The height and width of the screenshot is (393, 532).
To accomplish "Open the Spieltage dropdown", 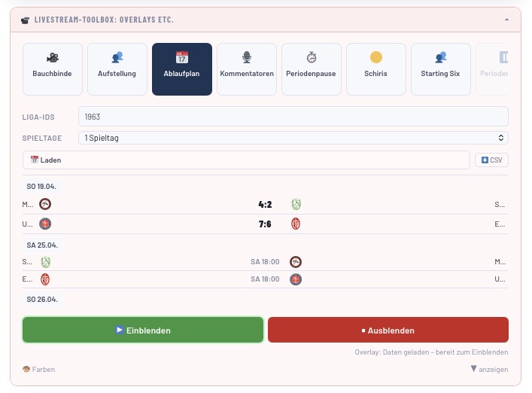I will [293, 138].
